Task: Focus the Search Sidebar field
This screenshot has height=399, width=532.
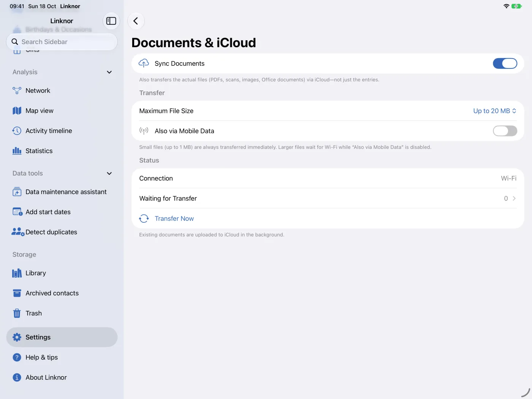Action: tap(62, 42)
